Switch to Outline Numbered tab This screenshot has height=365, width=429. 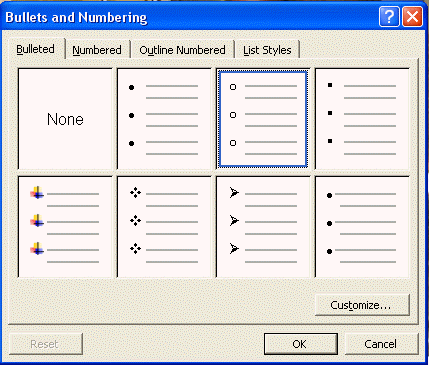point(182,50)
